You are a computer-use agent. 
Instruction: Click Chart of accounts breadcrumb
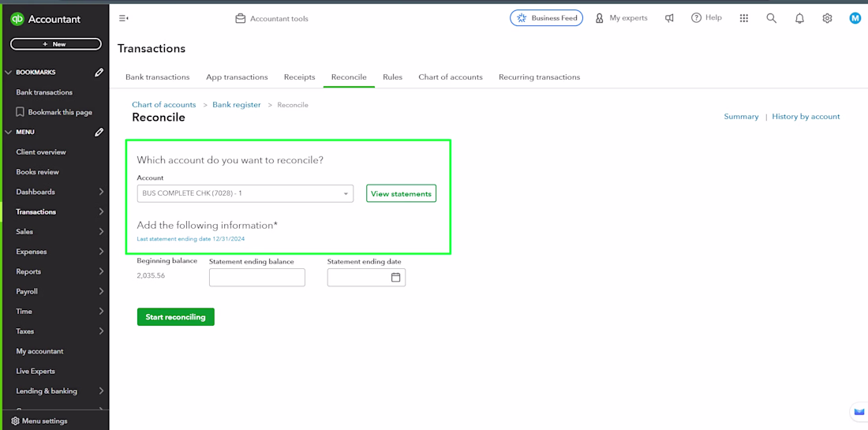[164, 105]
